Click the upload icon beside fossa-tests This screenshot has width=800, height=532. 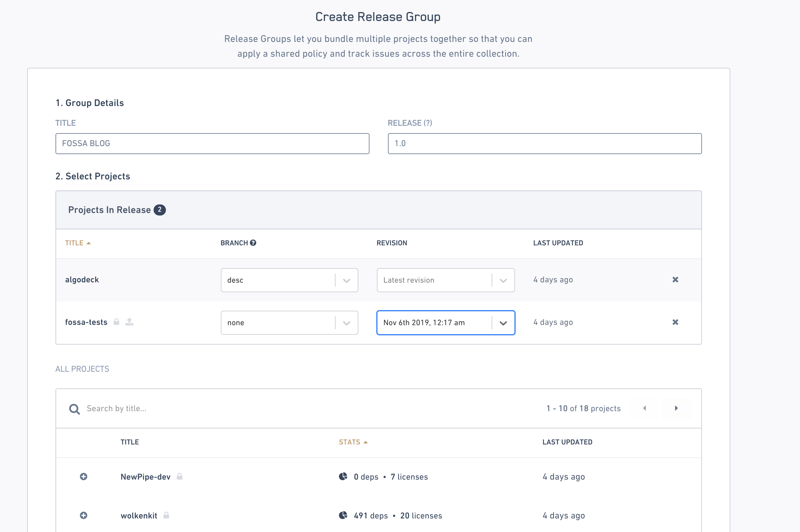click(x=129, y=322)
